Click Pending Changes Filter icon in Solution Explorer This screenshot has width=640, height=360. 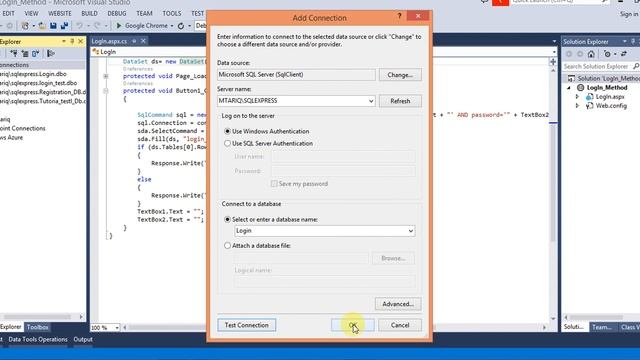tap(607, 54)
